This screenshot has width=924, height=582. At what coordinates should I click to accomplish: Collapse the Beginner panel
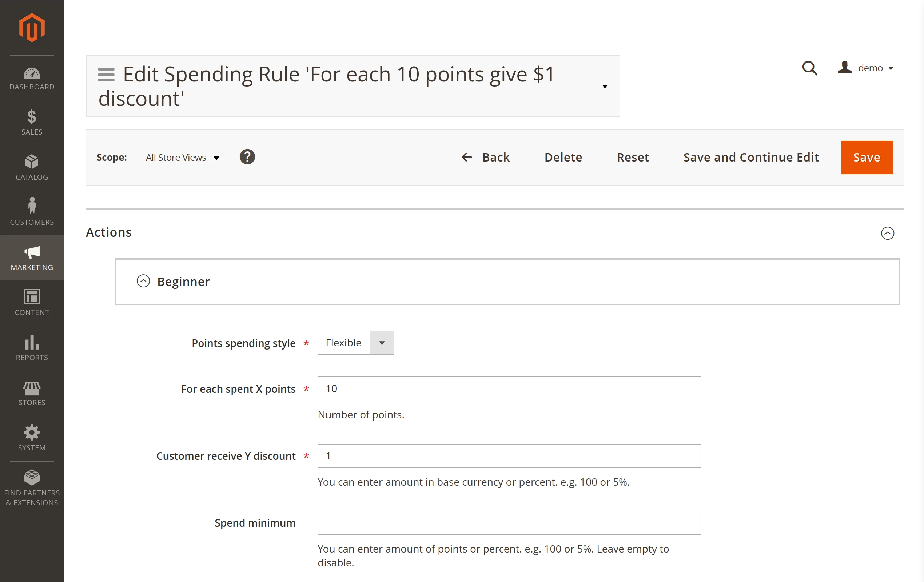click(x=144, y=281)
